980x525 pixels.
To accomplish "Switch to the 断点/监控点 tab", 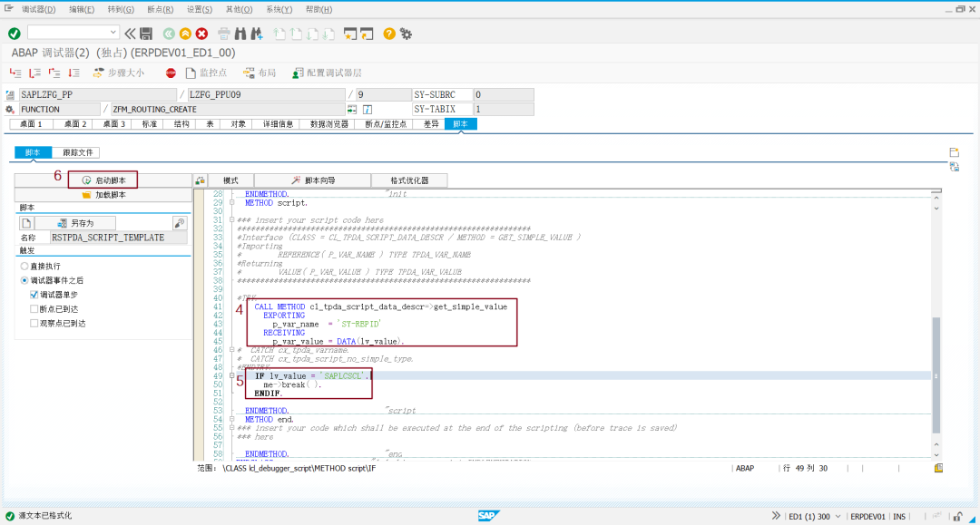I will click(x=386, y=124).
